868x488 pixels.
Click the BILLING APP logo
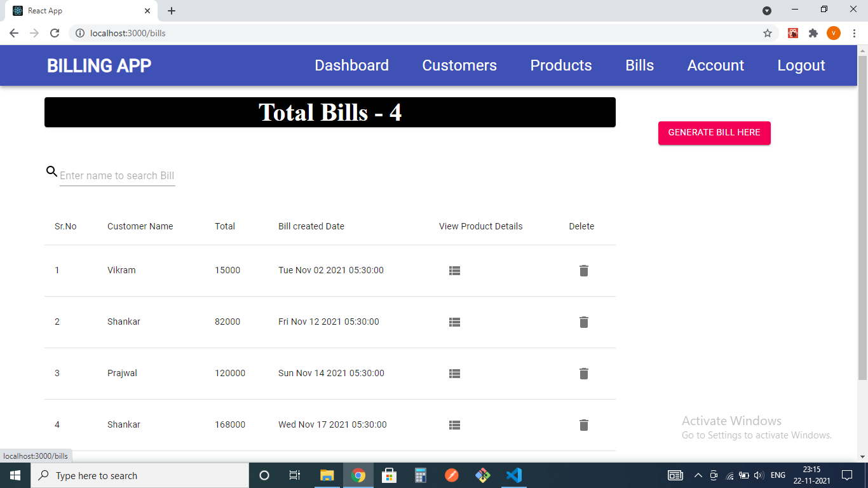click(99, 65)
